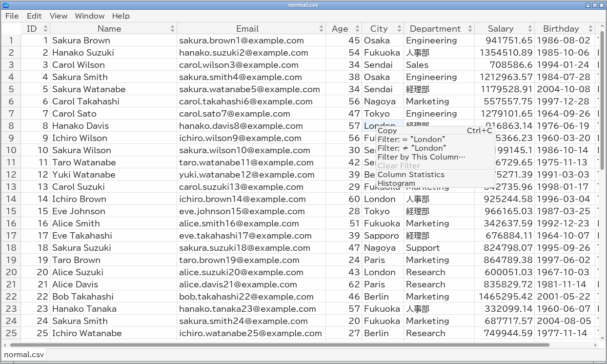Click cell "Sakura Brown" in Name column
This screenshot has height=364, width=607.
pos(114,40)
